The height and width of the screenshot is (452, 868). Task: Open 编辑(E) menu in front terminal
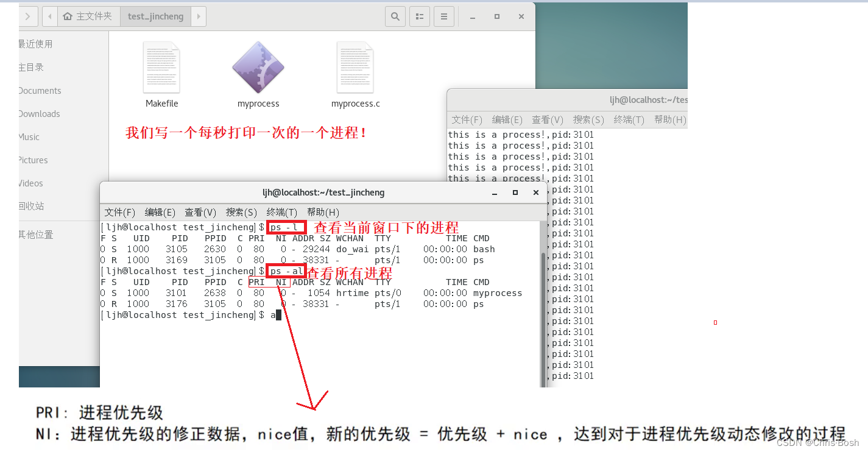[160, 212]
